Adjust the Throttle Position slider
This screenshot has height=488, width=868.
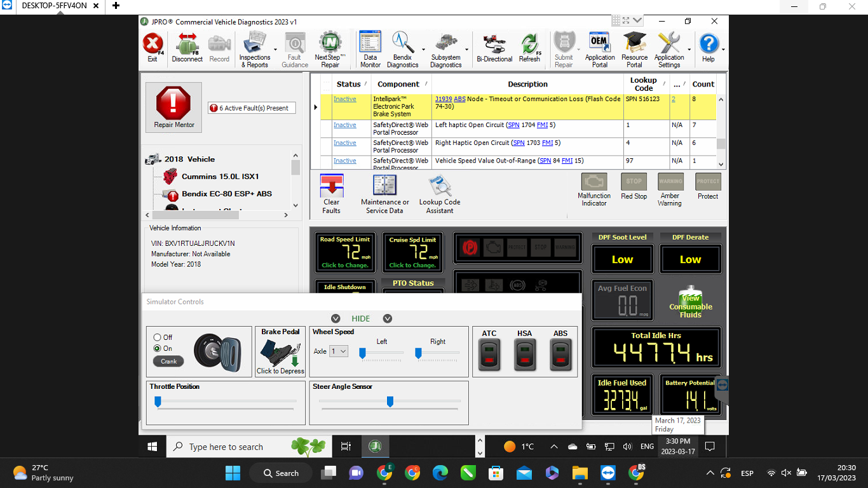coord(157,400)
